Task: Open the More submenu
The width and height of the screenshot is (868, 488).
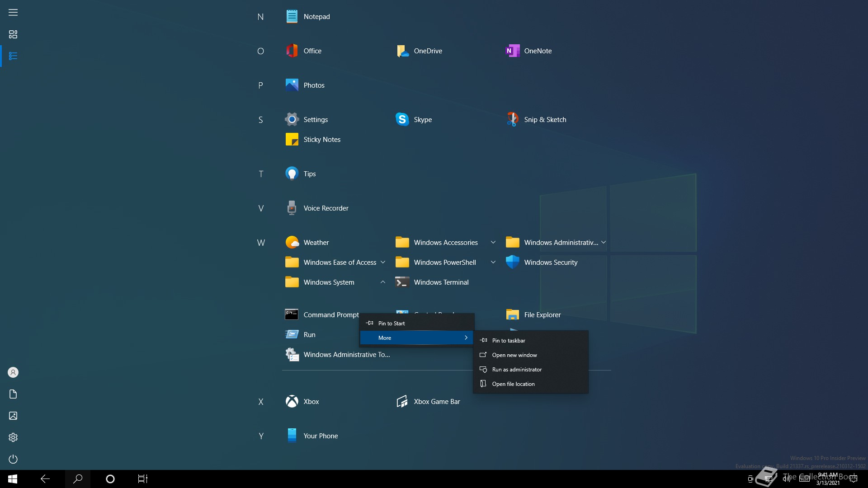Action: [416, 338]
